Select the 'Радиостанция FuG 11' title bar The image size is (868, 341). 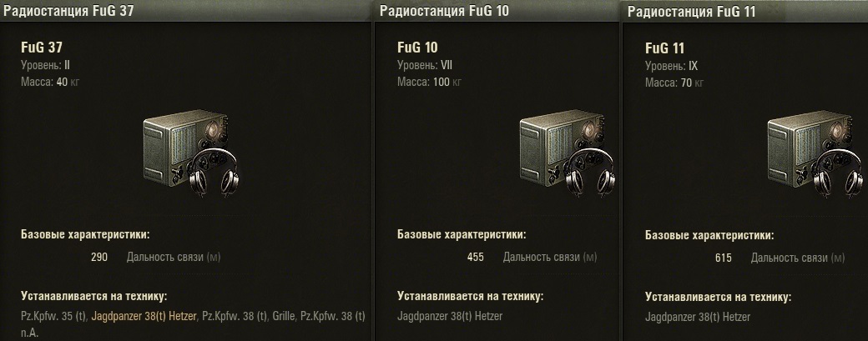(x=745, y=11)
